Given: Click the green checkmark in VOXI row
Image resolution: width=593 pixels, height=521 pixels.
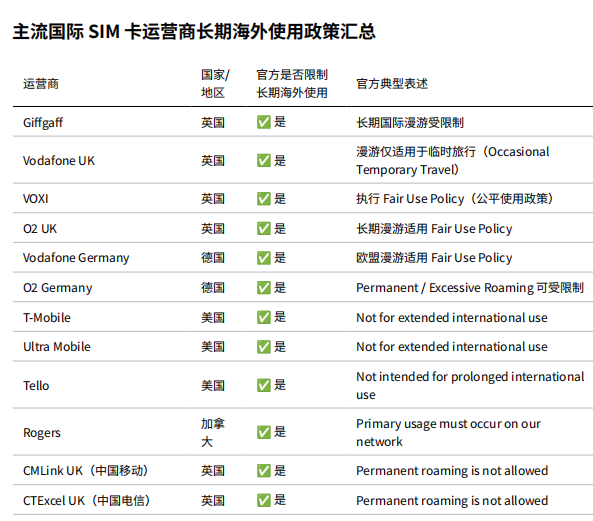Looking at the screenshot, I should [x=264, y=198].
